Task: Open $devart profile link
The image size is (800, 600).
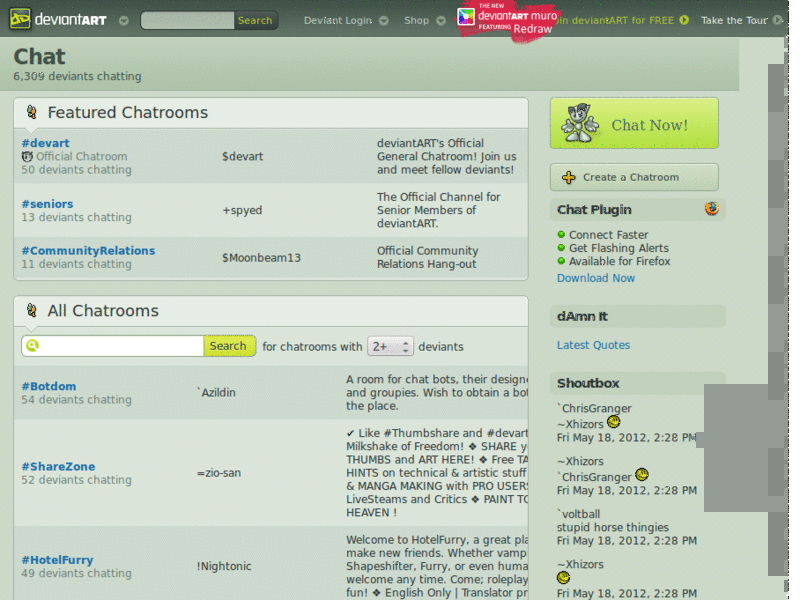Action: coord(242,156)
